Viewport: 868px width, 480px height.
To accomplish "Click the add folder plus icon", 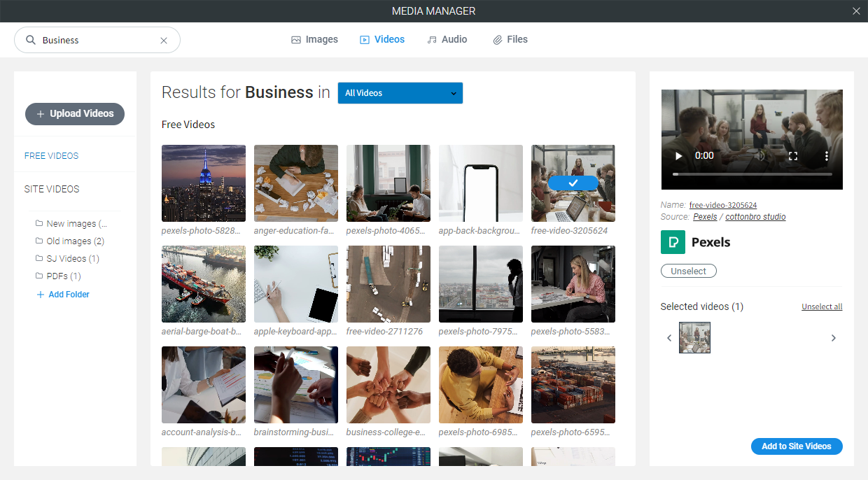I will tap(40, 295).
